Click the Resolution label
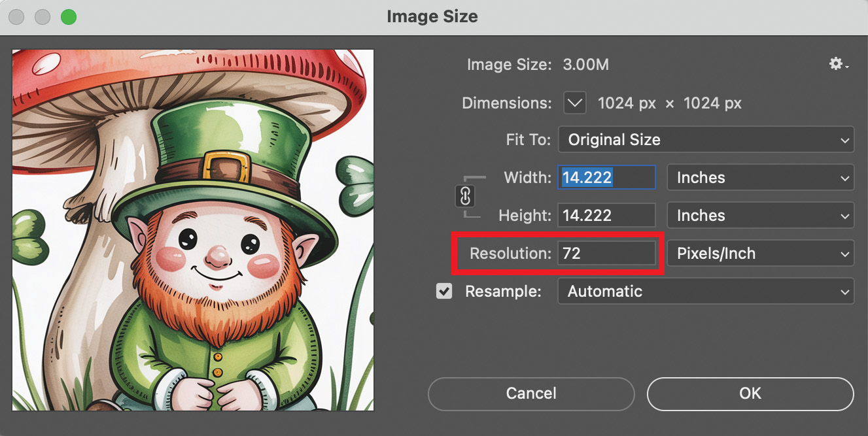 click(510, 254)
